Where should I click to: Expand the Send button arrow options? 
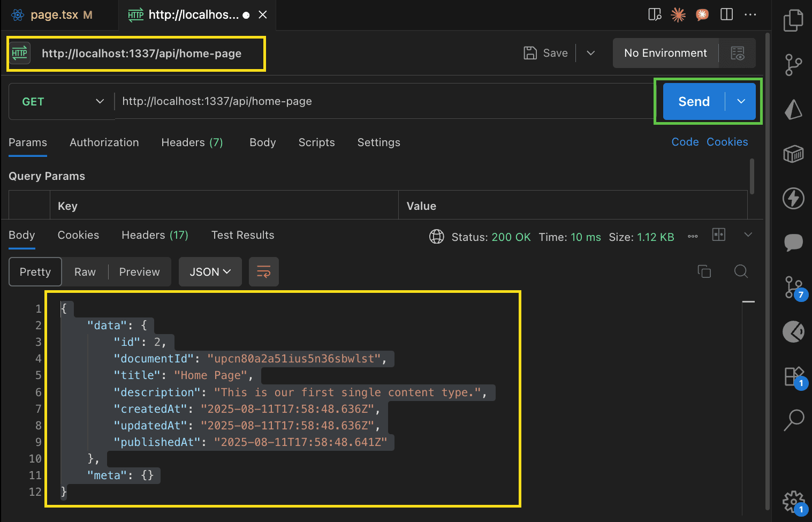(x=741, y=102)
